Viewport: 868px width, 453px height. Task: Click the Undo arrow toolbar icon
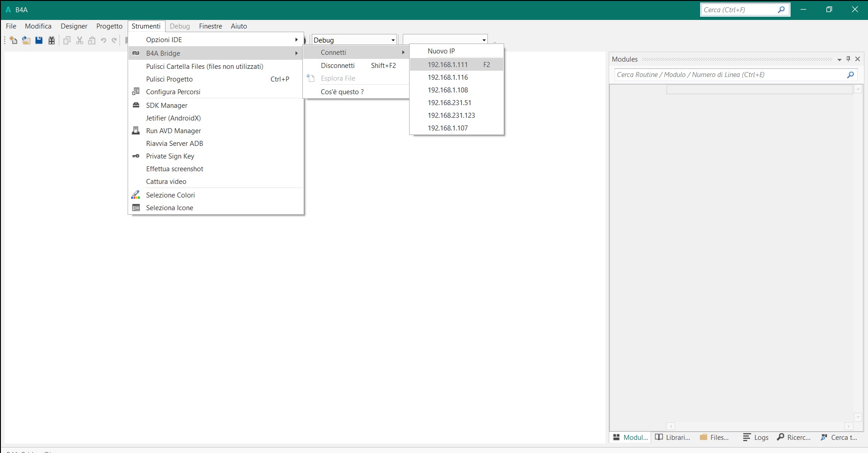(103, 40)
